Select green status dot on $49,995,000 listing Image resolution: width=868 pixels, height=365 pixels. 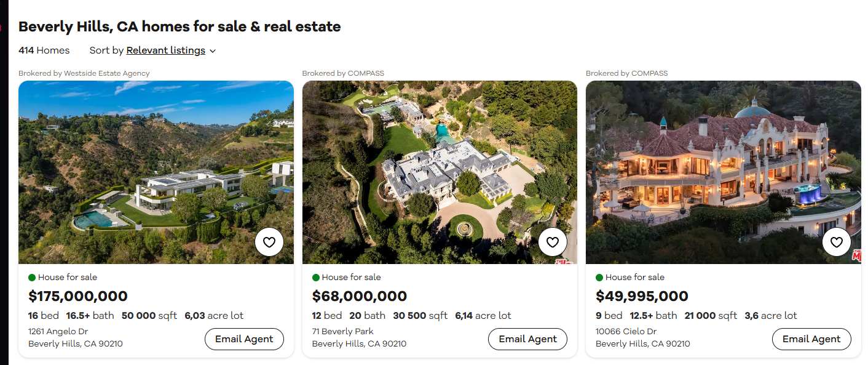point(599,278)
